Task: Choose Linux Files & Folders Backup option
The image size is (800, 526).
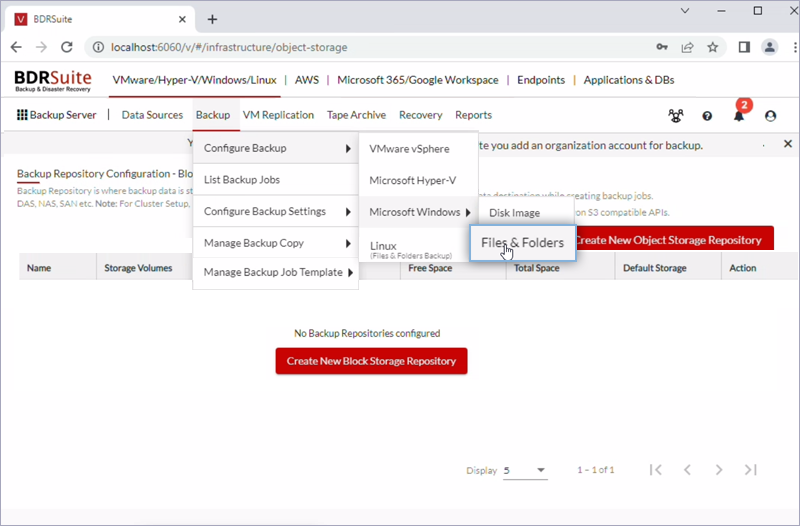Action: pos(414,249)
